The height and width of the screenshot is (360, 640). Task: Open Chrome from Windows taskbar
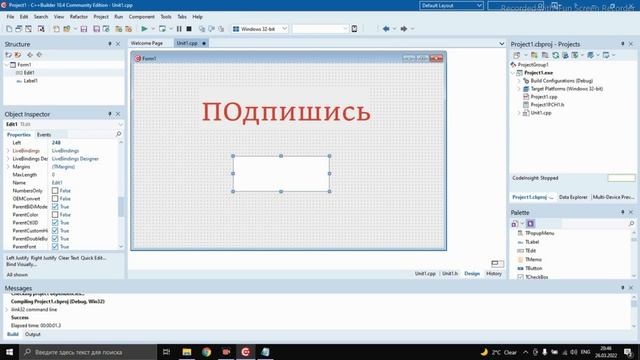coord(207,352)
